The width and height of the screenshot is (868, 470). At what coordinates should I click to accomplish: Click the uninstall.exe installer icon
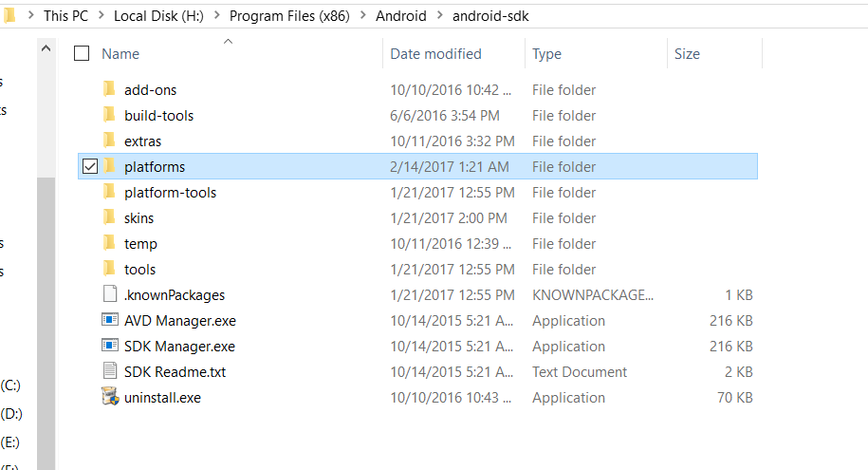(x=109, y=398)
